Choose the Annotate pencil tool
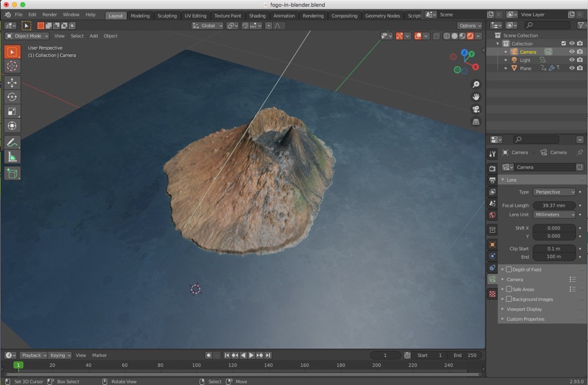 point(12,142)
